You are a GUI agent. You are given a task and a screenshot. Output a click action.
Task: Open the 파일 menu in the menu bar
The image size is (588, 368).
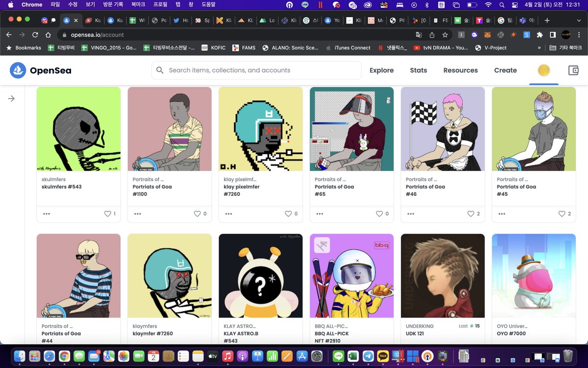click(x=55, y=4)
